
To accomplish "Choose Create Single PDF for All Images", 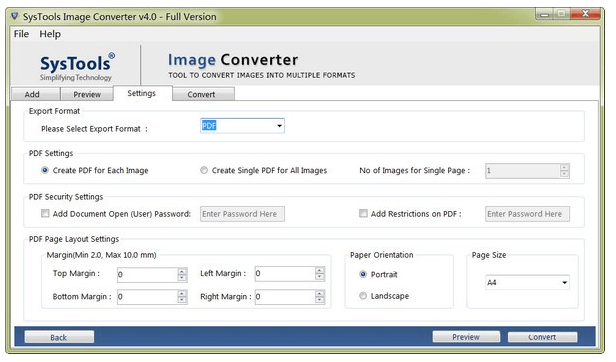I will pos(264,171).
